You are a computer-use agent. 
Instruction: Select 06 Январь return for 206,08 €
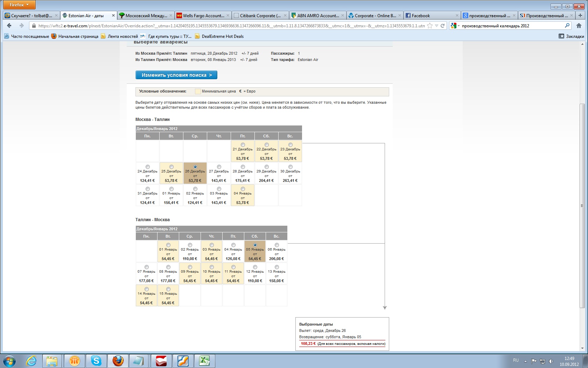pyautogui.click(x=277, y=245)
